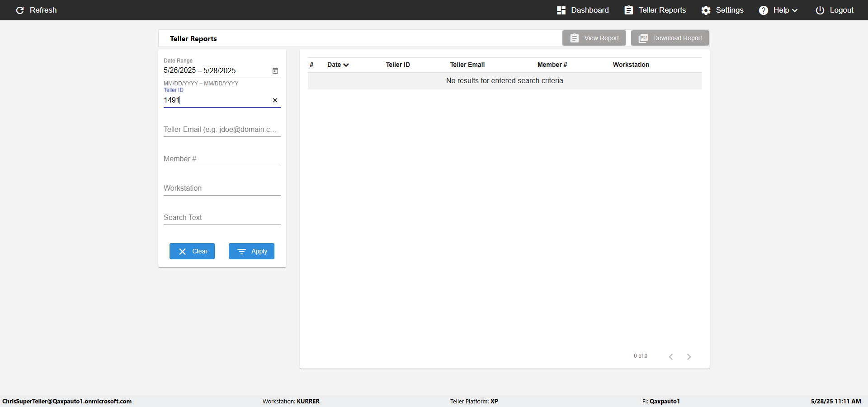Open Teller Reports in top navigation
Screen dimensions: 868x407
(655, 10)
